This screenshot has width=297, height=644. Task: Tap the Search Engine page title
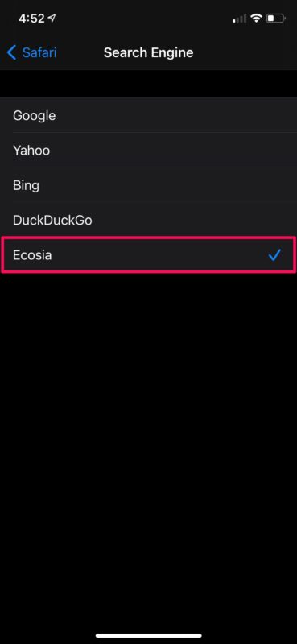[x=148, y=52]
